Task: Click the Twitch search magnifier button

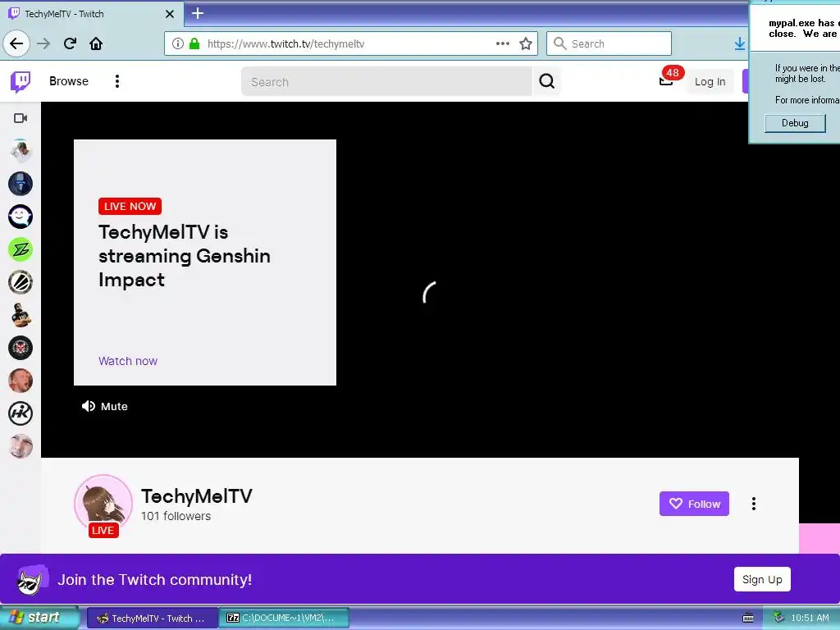Action: (x=546, y=81)
